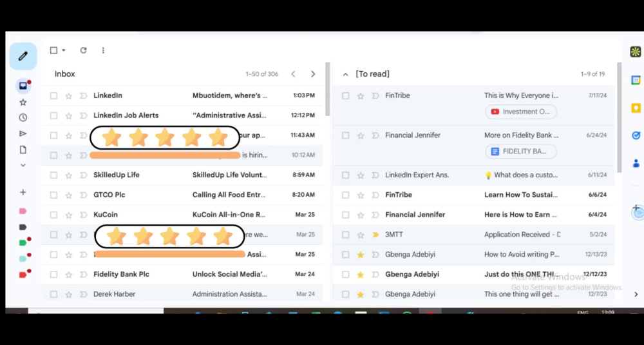Viewport: 644px width, 345px height.
Task: Select the light blue label in sidebar
Action: pos(23,259)
